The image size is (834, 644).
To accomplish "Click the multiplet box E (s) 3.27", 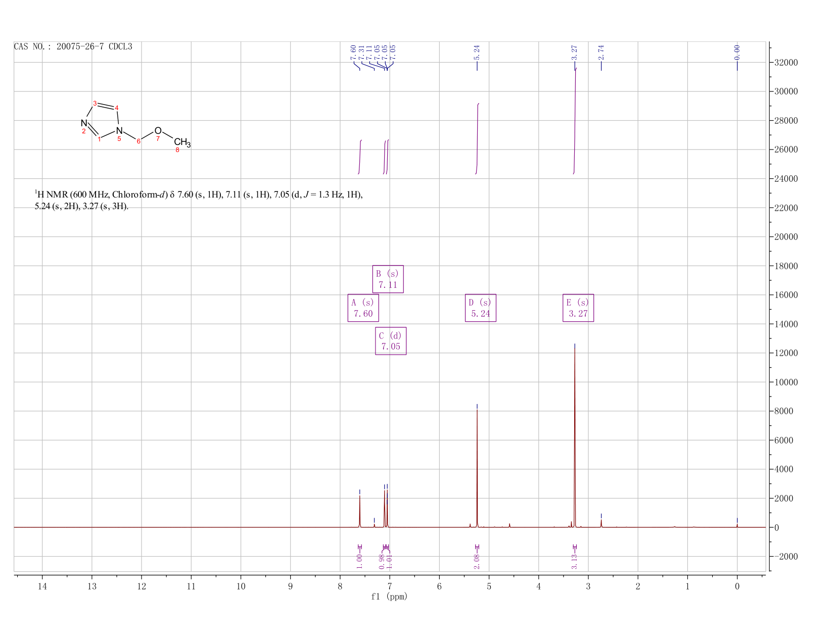I will (578, 308).
